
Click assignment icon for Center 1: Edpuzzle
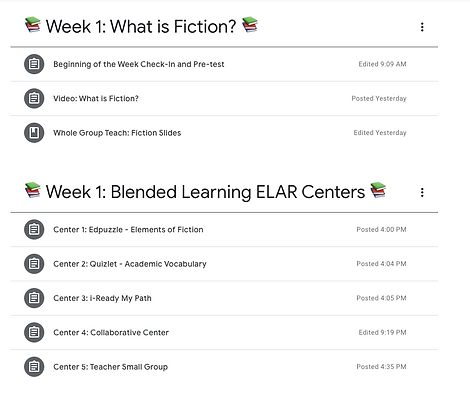tap(34, 229)
